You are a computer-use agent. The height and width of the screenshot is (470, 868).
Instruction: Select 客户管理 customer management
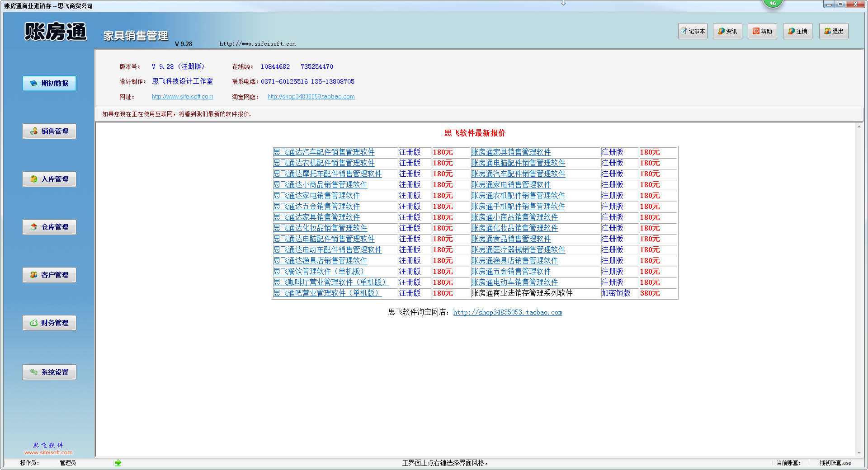pos(49,275)
